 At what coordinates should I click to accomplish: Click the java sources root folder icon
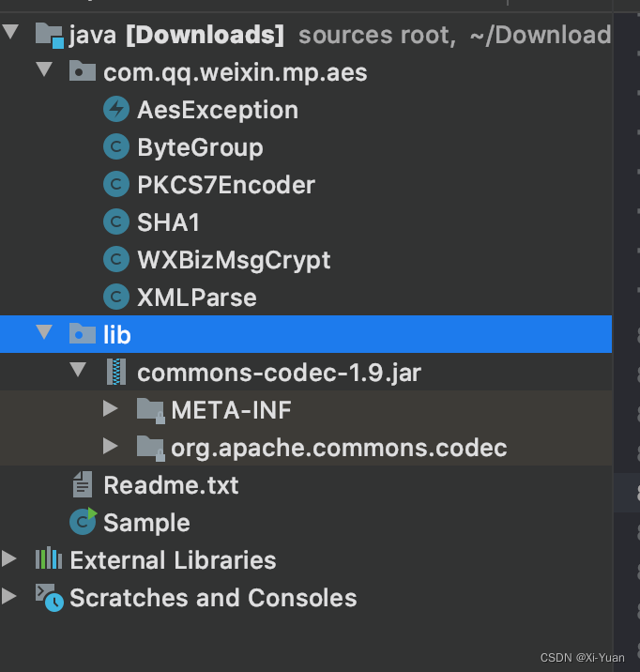tap(49, 35)
